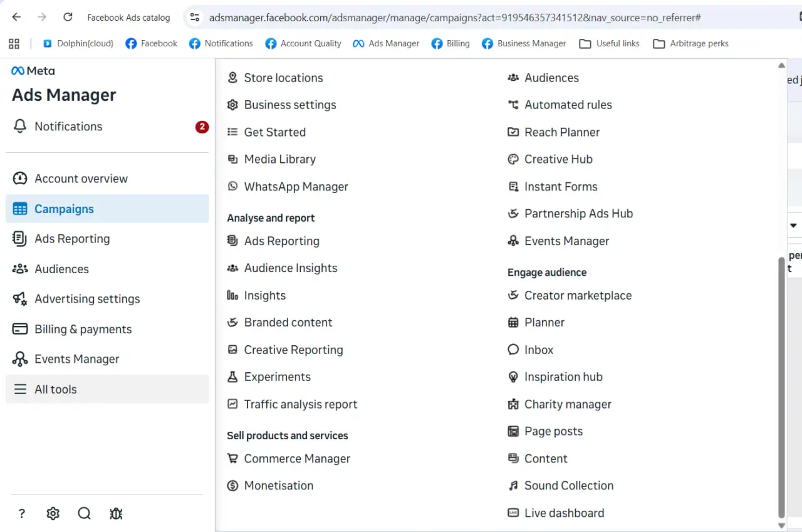Open Events Manager in the left sidebar

click(x=107, y=359)
